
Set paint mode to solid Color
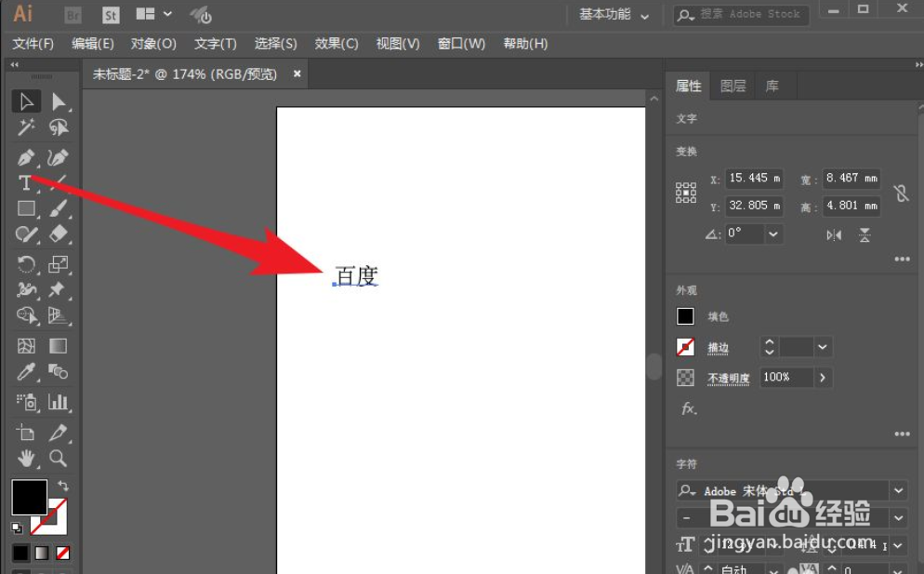(20, 553)
